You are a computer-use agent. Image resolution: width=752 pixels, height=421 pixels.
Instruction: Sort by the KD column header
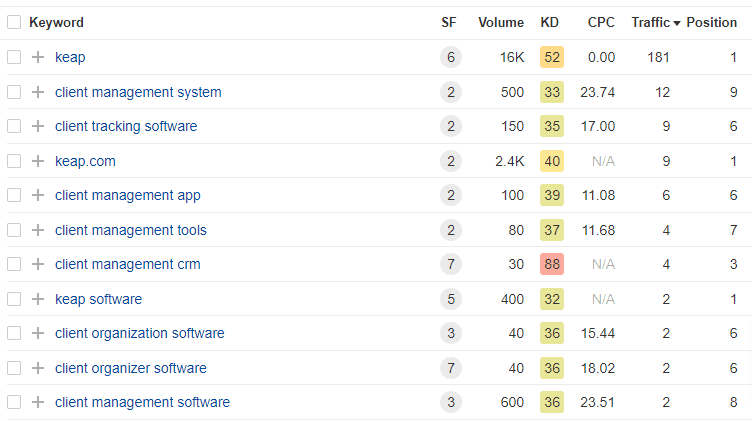[550, 23]
